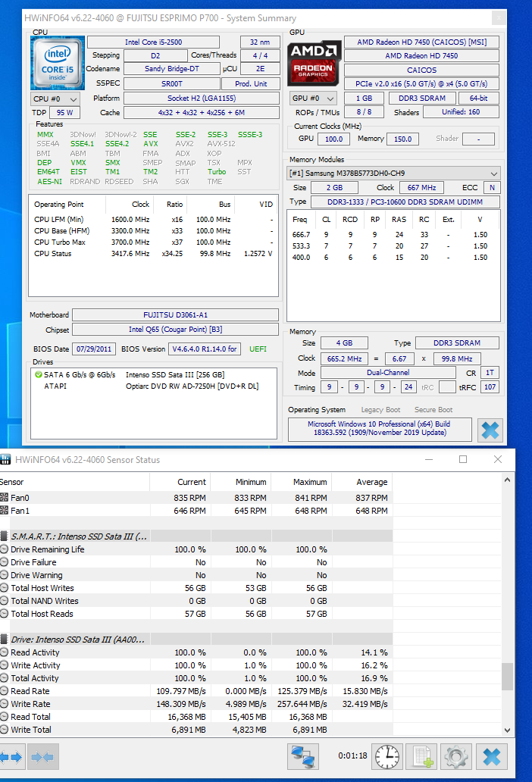Viewport: 532px width, 782px height.
Task: Click the Drive Failure sensor icon
Action: click(x=4, y=562)
